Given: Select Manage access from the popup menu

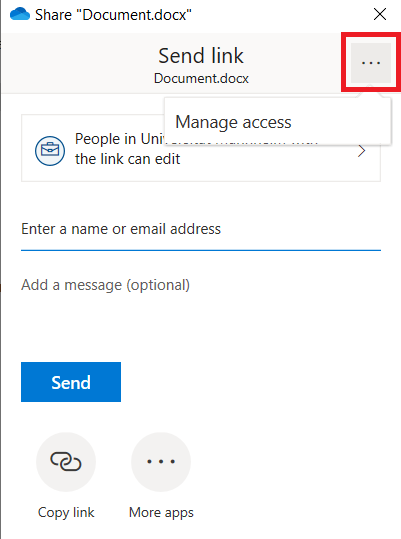Looking at the screenshot, I should [x=233, y=122].
